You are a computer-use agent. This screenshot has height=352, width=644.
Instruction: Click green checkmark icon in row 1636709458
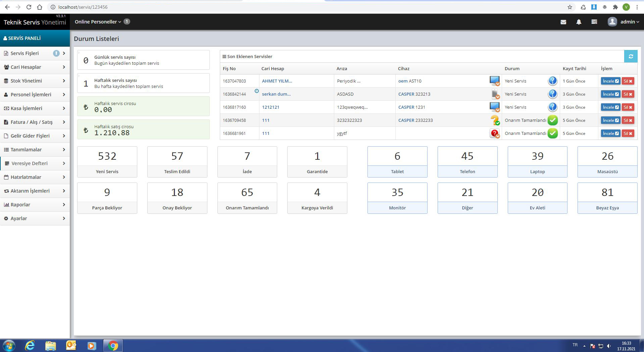pyautogui.click(x=552, y=120)
